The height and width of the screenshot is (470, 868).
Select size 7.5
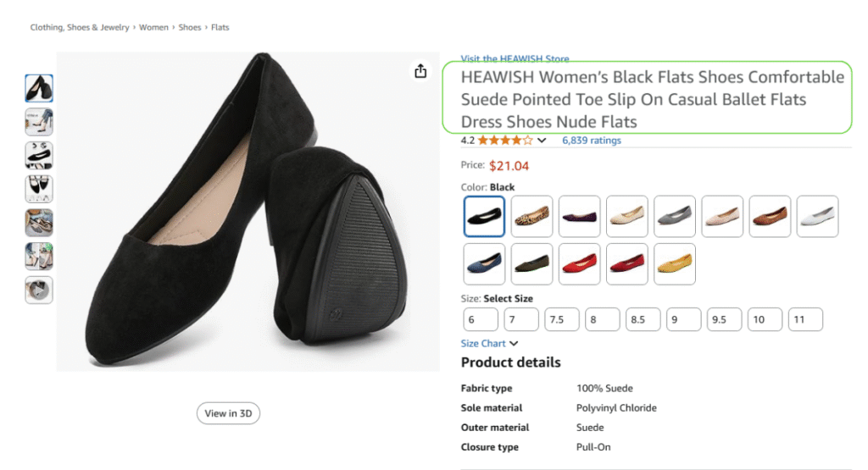561,319
